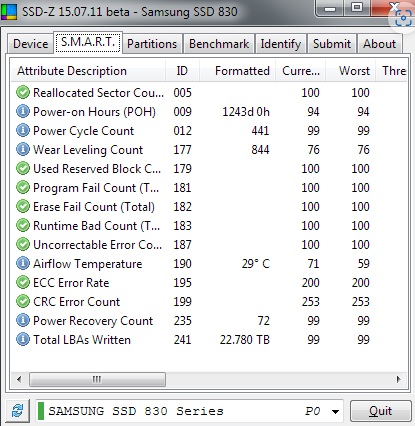Click the check icon beside Used Reserved Block
The image size is (415, 426).
pyautogui.click(x=23, y=168)
